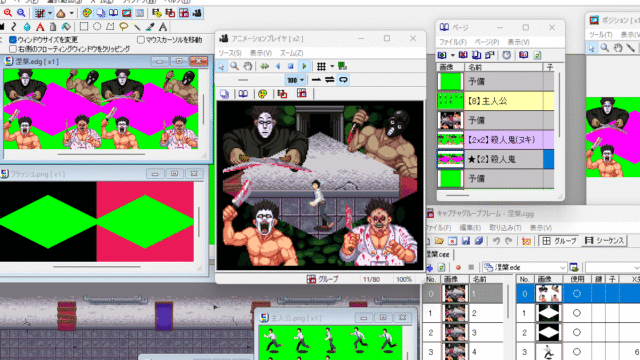
Task: Click the blue zoom-out magnifier in main toolbar
Action: [x=21, y=13]
